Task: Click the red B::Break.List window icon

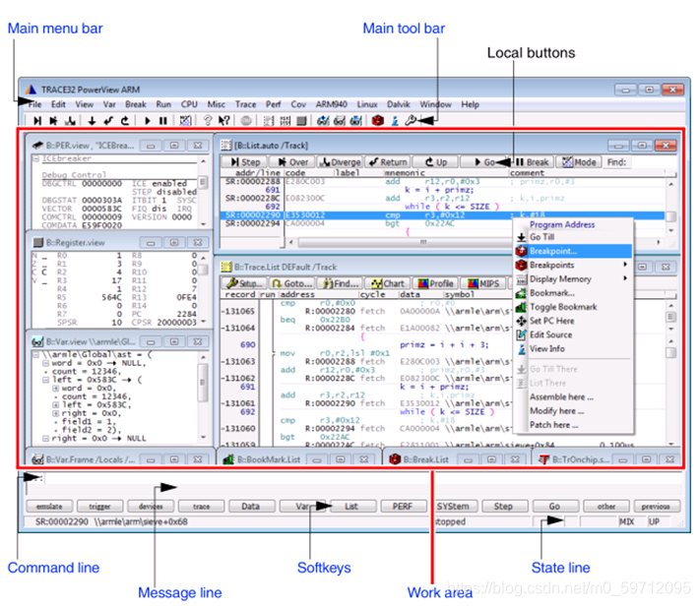Action: pos(395,459)
